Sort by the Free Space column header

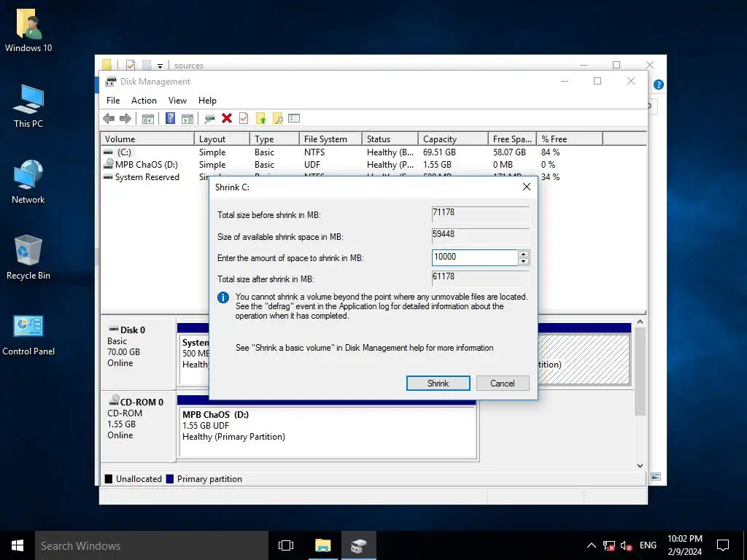point(513,139)
